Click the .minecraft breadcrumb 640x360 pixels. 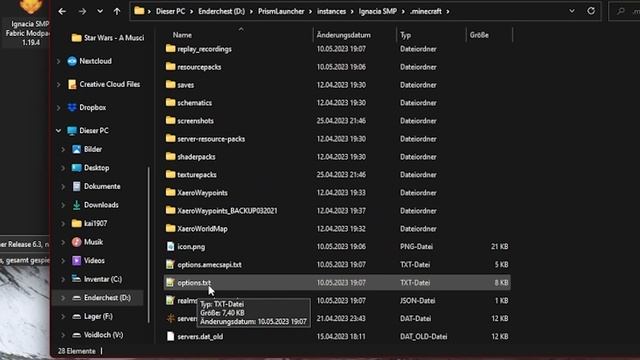pos(426,11)
